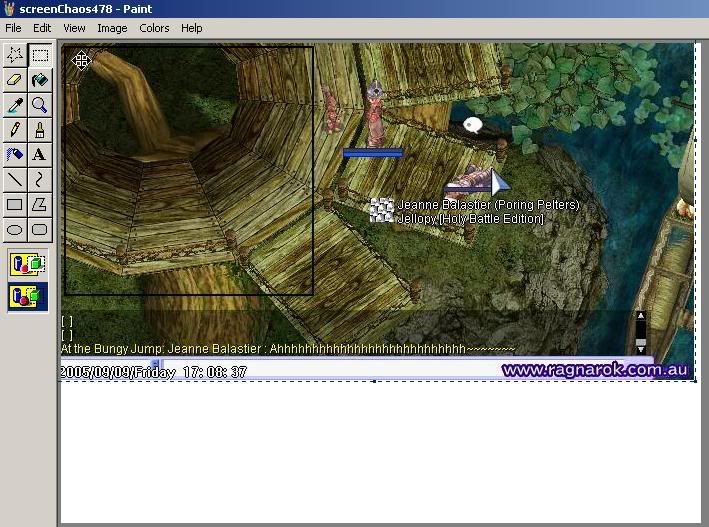This screenshot has width=709, height=527.
Task: Pick the Eraser tool
Action: [x=15, y=80]
